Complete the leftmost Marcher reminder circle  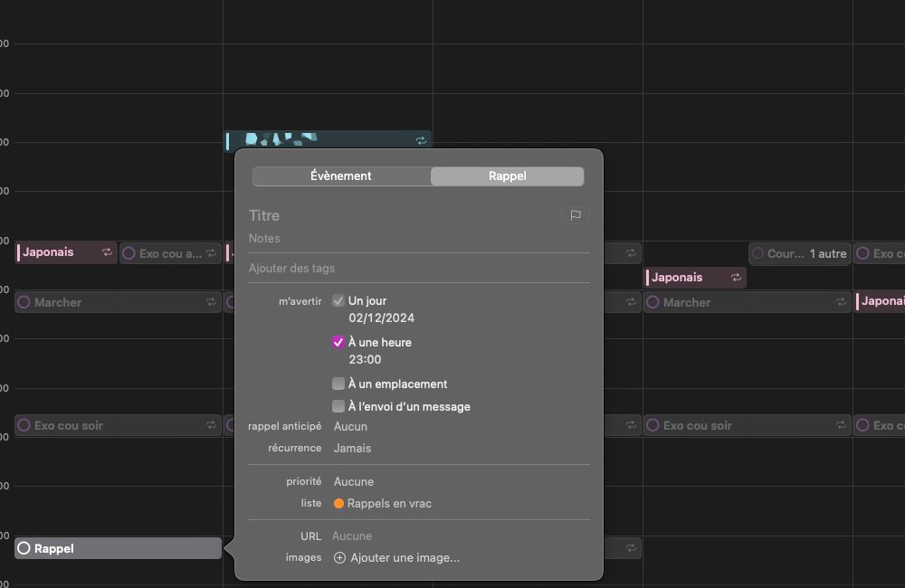coord(24,302)
